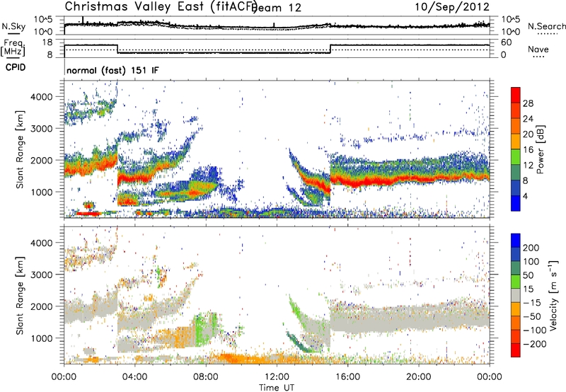Screen dimensions: 566x392
Task: Click the '20:00' time tick label
Action: 418,377
